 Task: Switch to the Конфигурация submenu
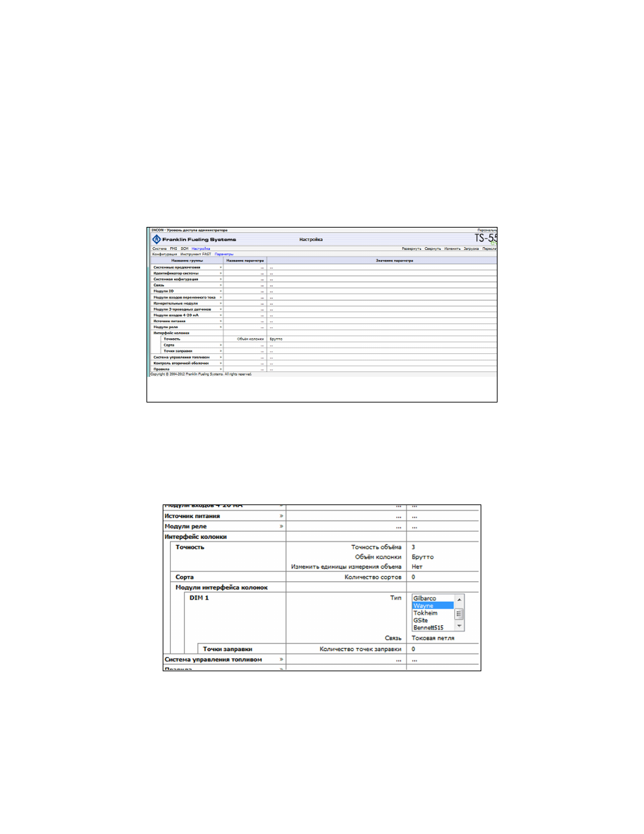[x=164, y=254]
